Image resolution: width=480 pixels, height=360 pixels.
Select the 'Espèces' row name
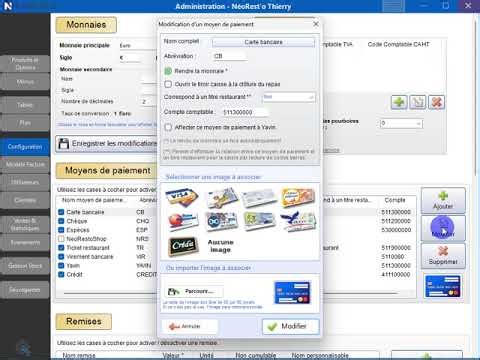click(x=78, y=230)
